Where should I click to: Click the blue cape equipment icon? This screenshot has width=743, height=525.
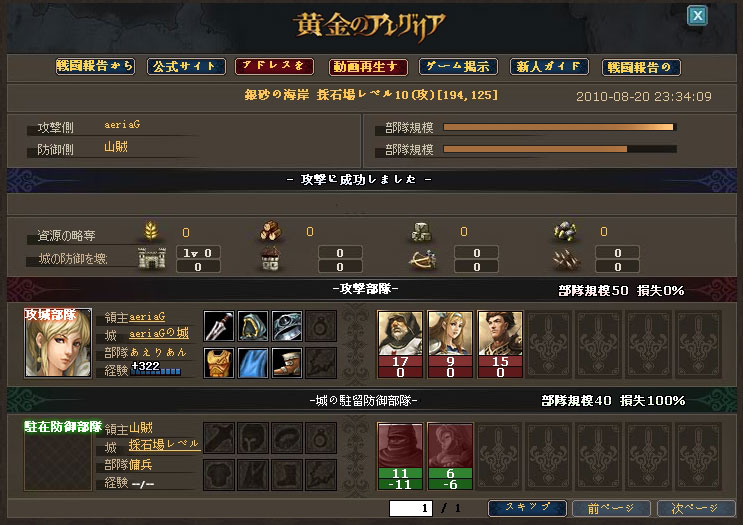(253, 363)
